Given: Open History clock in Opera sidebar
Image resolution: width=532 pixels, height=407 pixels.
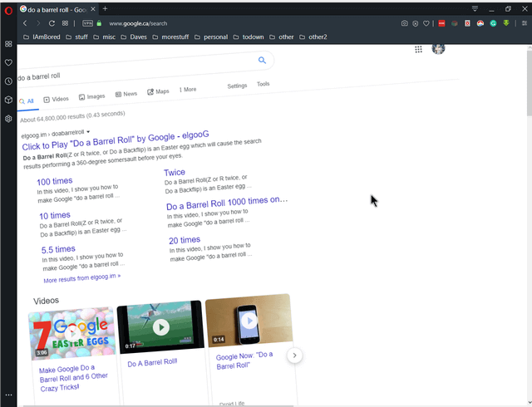Looking at the screenshot, I should point(8,81).
